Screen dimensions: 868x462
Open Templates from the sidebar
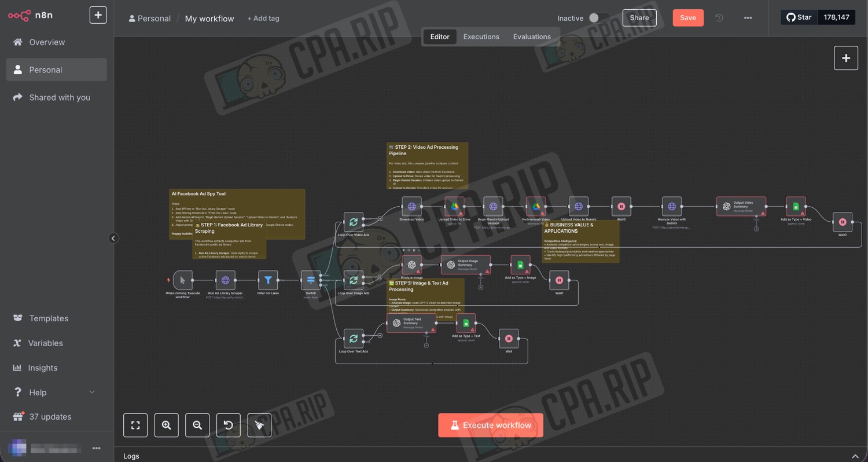[x=49, y=318]
